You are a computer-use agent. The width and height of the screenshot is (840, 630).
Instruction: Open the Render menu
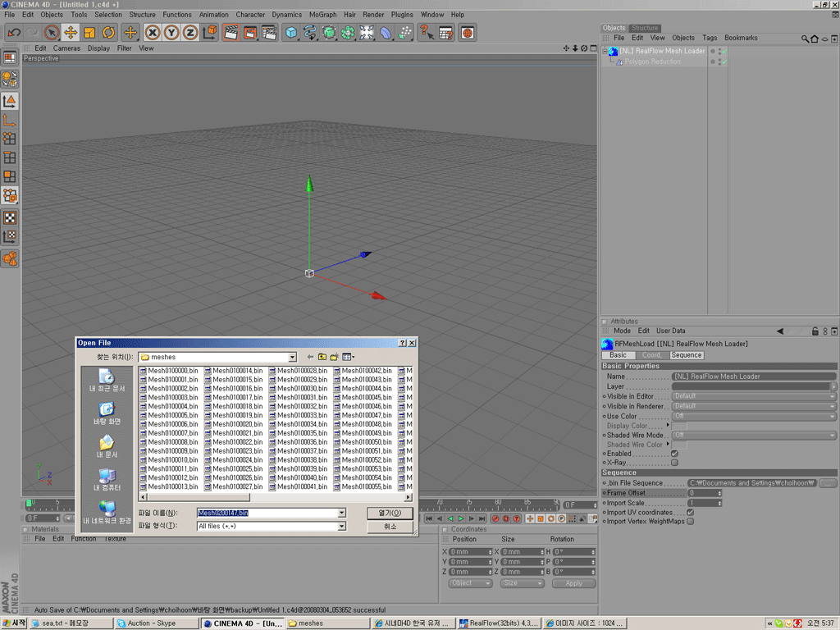(373, 15)
